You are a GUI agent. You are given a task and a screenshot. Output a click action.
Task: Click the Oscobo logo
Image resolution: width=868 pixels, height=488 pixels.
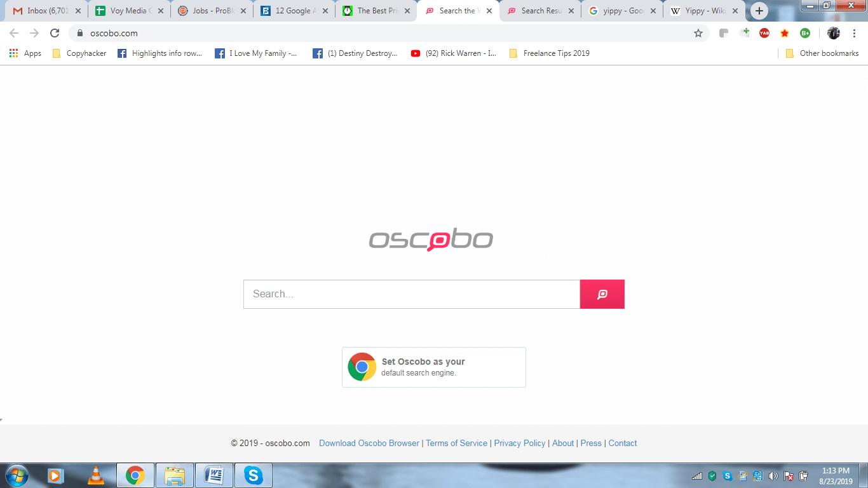point(431,240)
